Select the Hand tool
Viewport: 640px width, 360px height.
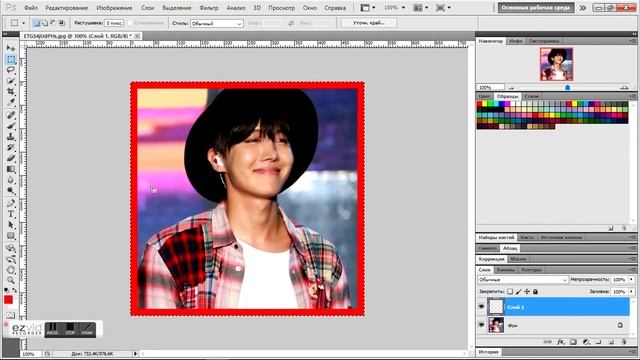click(x=11, y=270)
